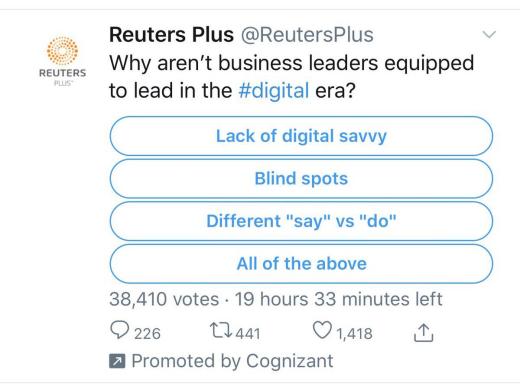Pick the All of the above option
Screen dimensions: 520x386
[x=301, y=264]
